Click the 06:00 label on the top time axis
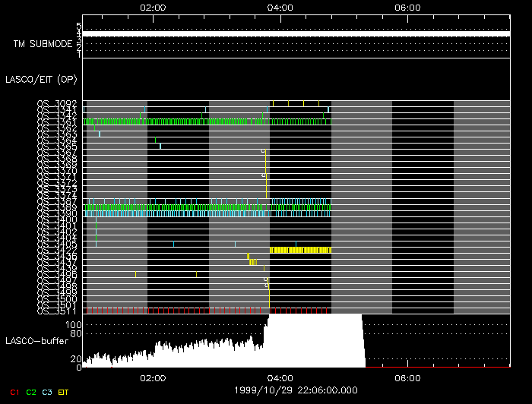This screenshot has height=404, width=532. pos(407,8)
